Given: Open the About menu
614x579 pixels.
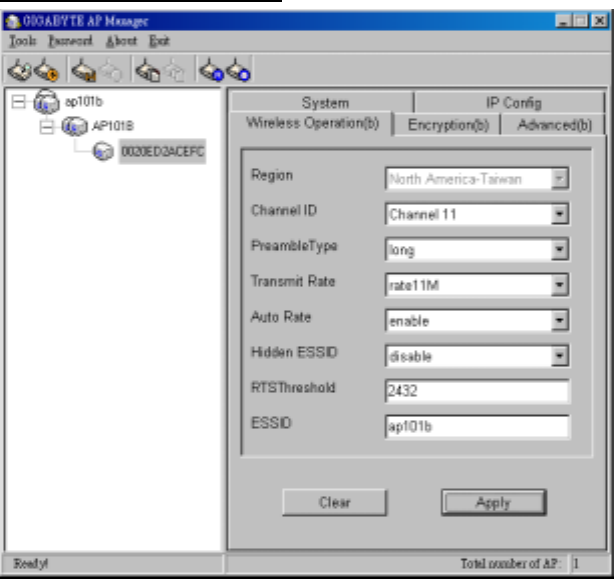Looking at the screenshot, I should [x=121, y=41].
